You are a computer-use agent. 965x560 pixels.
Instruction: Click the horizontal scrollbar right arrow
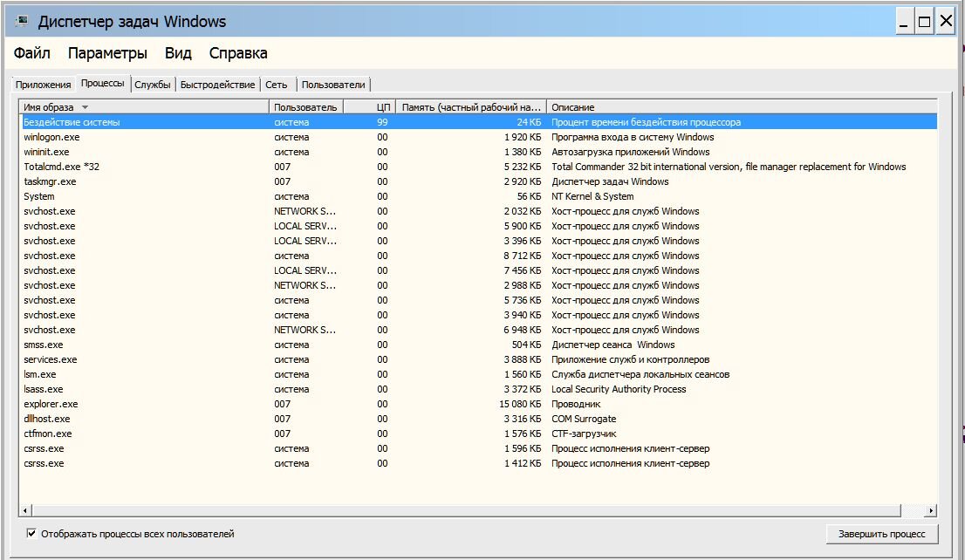tap(931, 510)
